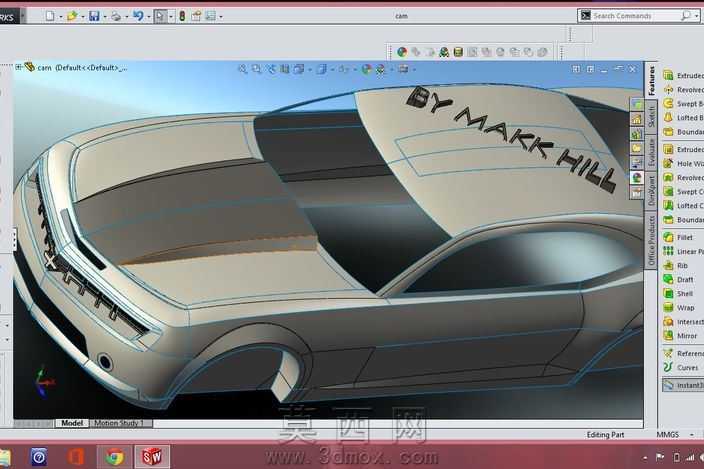Click the colored sphere in the render toolbar
The height and width of the screenshot is (469, 704).
(402, 52)
